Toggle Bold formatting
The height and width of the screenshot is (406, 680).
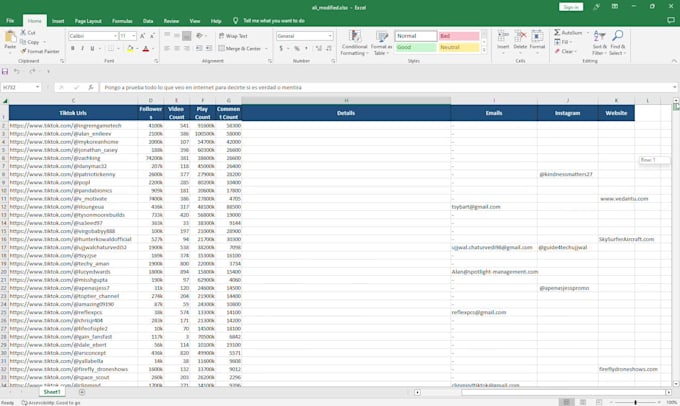[72, 49]
